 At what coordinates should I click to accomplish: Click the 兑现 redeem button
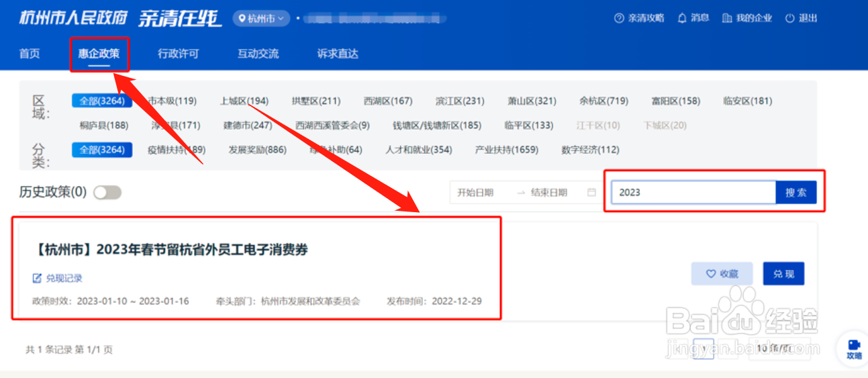point(783,273)
